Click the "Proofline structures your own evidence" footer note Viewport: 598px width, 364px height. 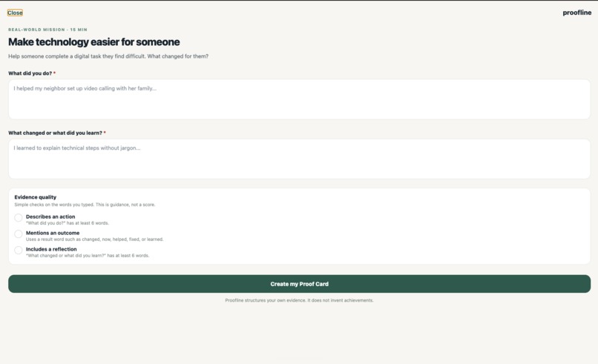click(300, 300)
